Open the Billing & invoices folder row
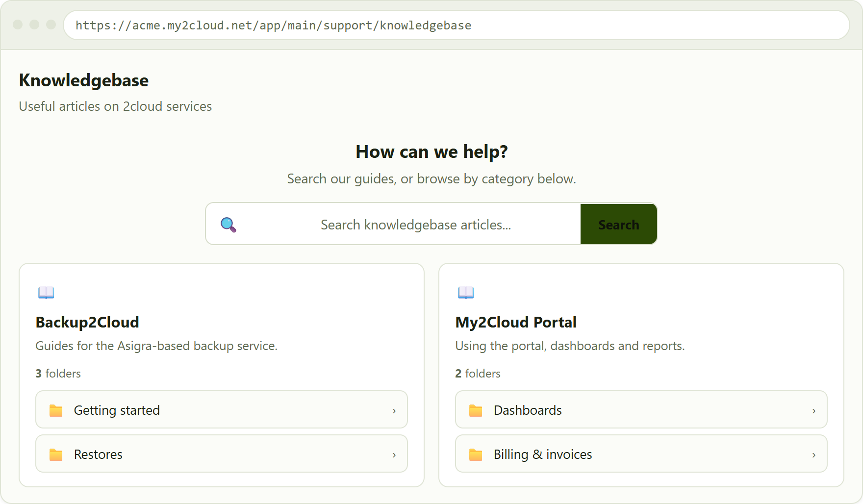The width and height of the screenshot is (863, 504). [641, 454]
